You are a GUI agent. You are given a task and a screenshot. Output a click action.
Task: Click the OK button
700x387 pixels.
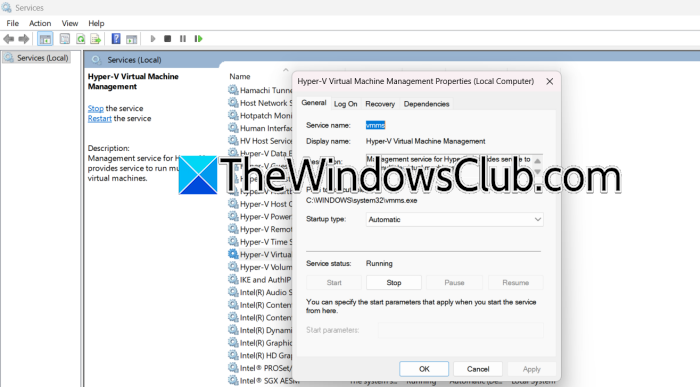tap(424, 369)
